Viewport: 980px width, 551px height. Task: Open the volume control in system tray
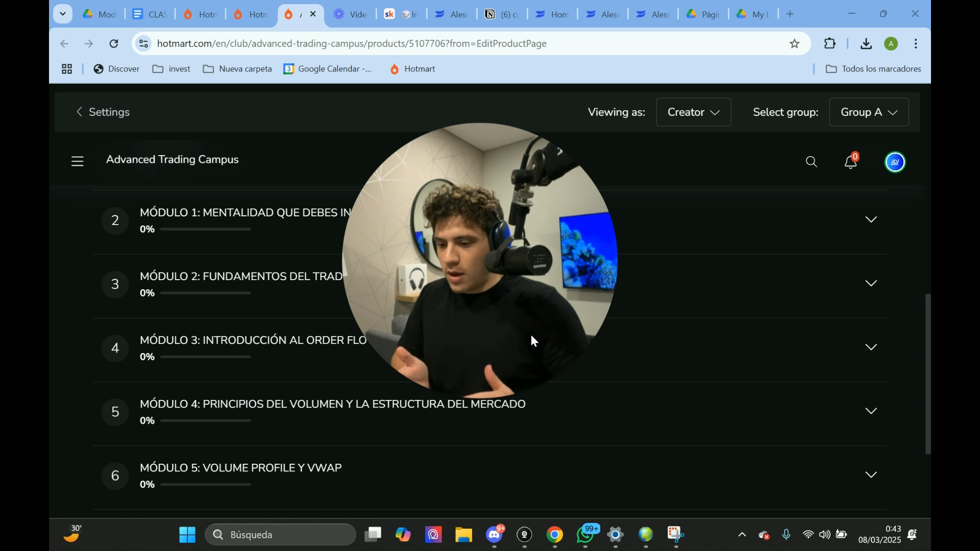pos(825,535)
